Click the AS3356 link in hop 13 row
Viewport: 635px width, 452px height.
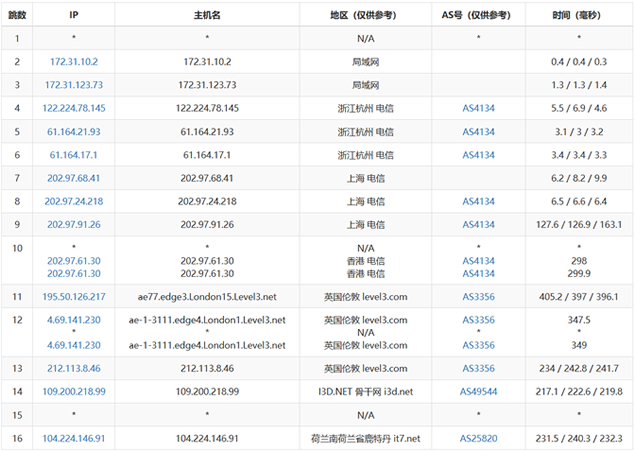click(x=478, y=368)
